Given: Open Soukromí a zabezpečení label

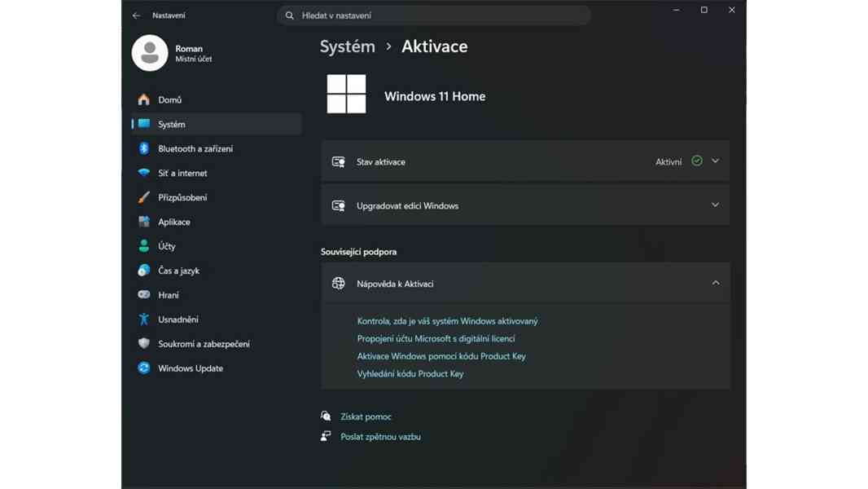Looking at the screenshot, I should click(x=204, y=344).
